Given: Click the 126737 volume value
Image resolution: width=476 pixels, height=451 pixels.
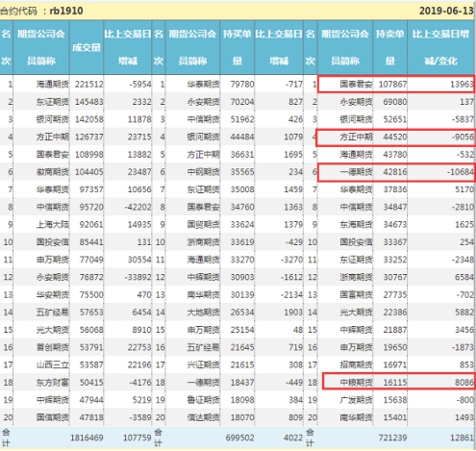Looking at the screenshot, I should point(89,137).
